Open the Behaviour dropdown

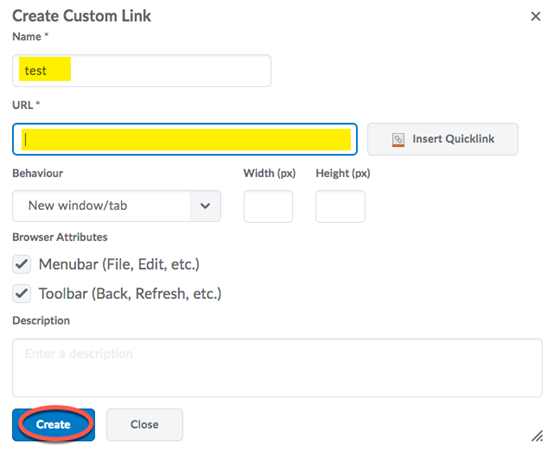(116, 206)
